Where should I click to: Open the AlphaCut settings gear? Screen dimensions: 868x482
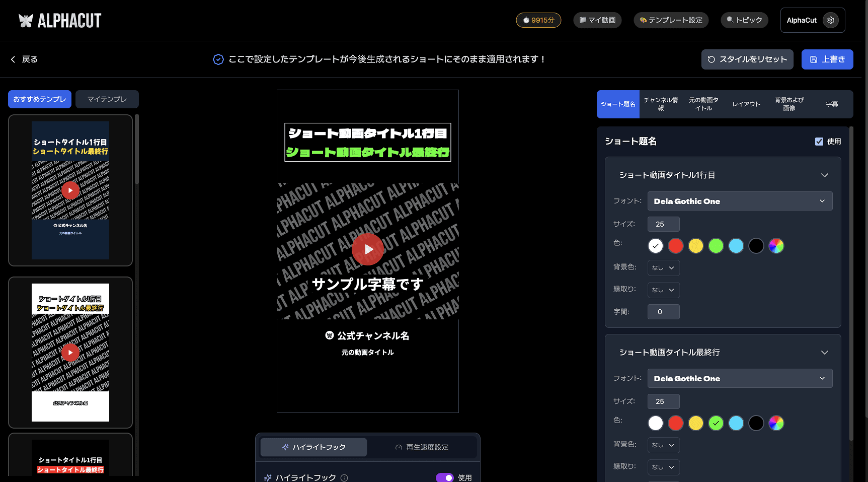point(830,20)
